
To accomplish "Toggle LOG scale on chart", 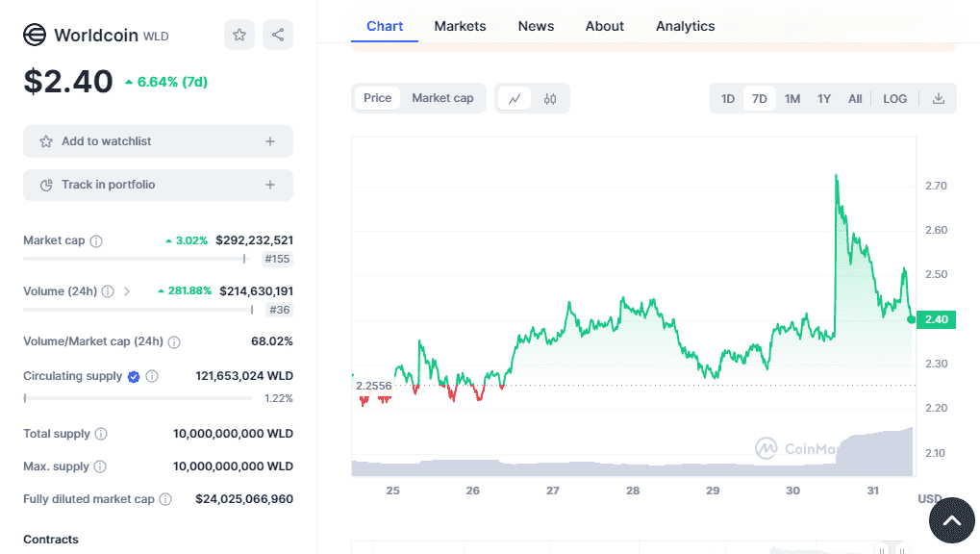I will coord(895,99).
